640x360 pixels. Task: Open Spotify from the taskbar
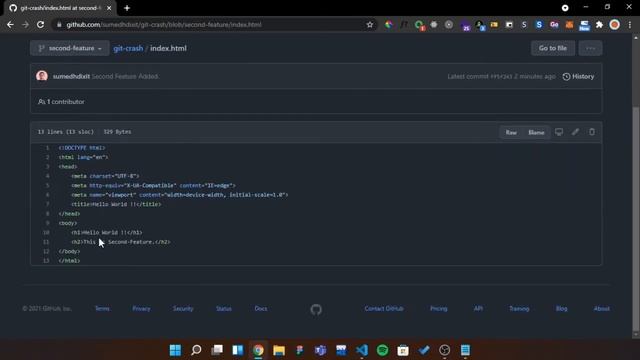(x=382, y=350)
